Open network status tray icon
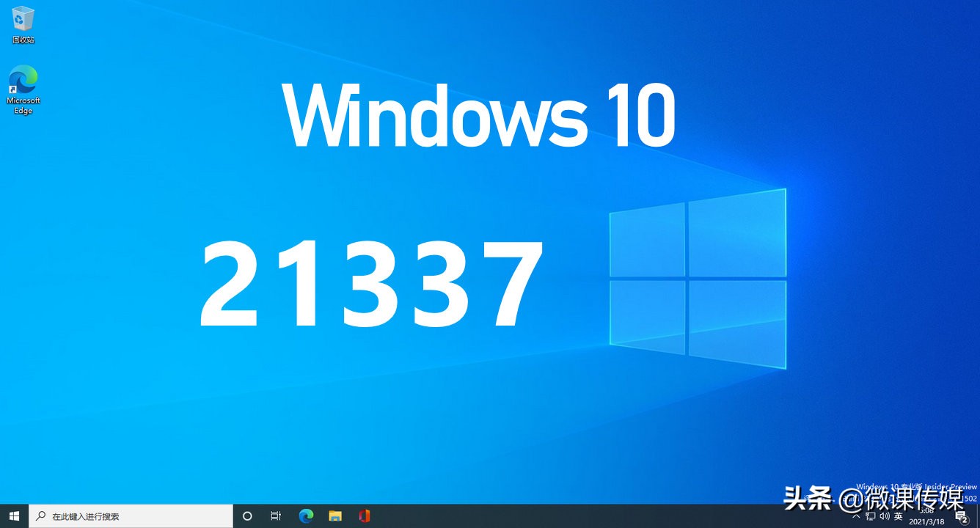980x528 pixels. click(871, 516)
